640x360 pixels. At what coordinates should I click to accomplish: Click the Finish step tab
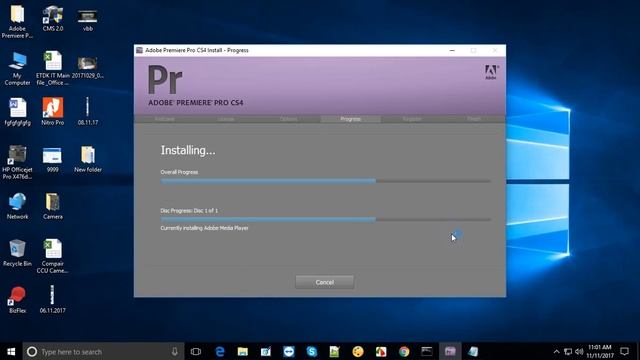pyautogui.click(x=474, y=119)
